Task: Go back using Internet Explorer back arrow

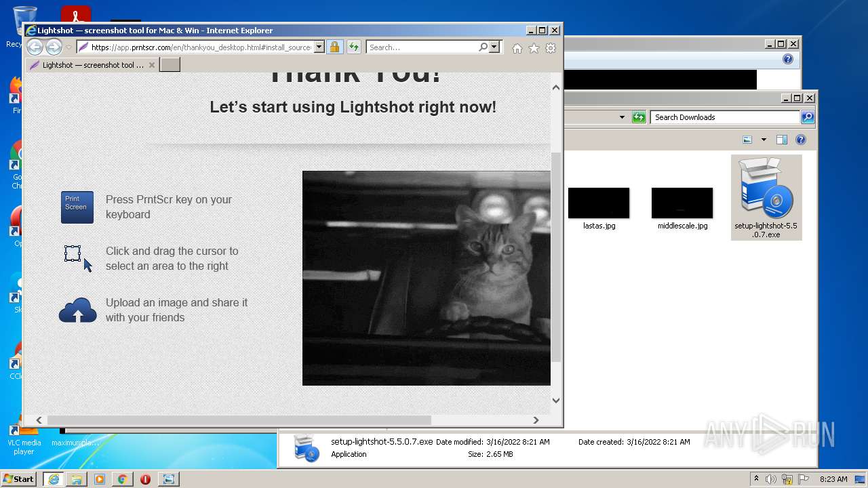Action: (35, 47)
